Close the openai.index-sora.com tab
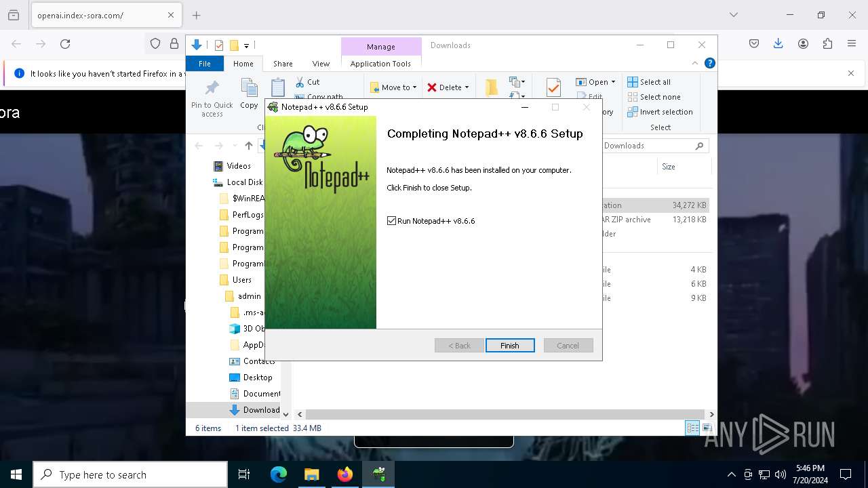The height and width of the screenshot is (488, 868). point(170,15)
